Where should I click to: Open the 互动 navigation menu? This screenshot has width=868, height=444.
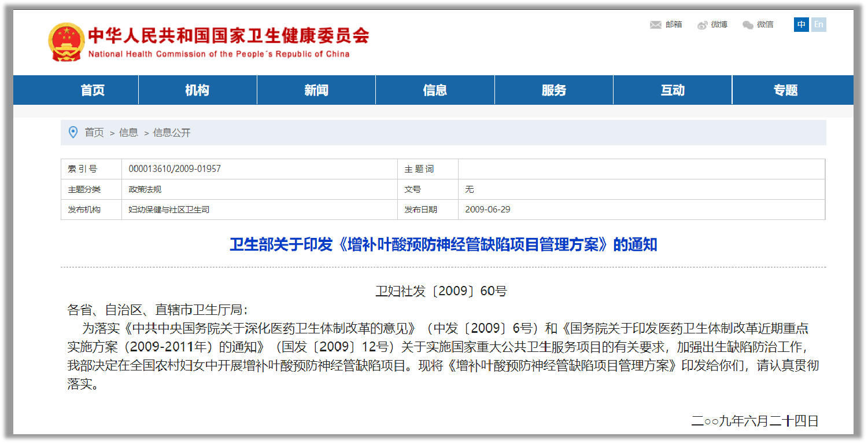coord(673,90)
